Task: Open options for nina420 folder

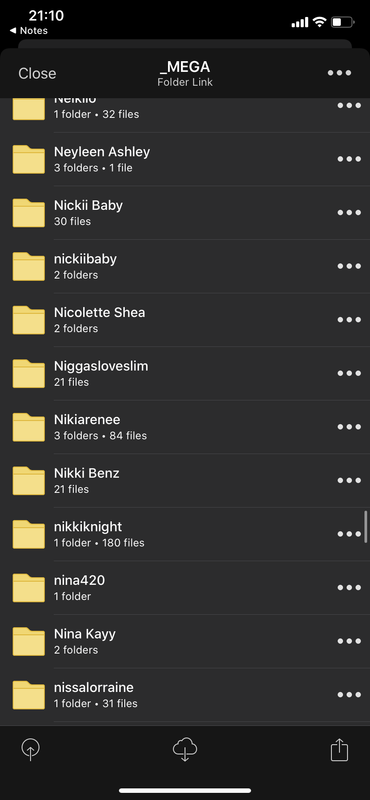Action: click(x=350, y=588)
